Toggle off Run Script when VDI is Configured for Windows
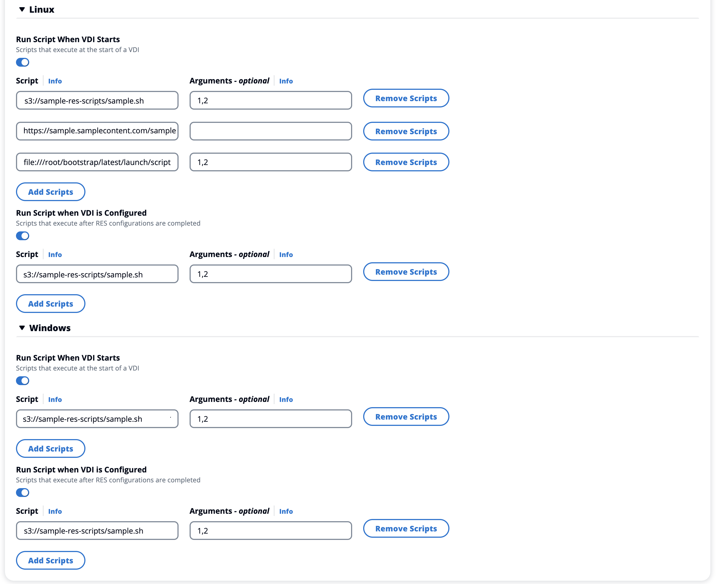The image size is (728, 584). pos(22,493)
